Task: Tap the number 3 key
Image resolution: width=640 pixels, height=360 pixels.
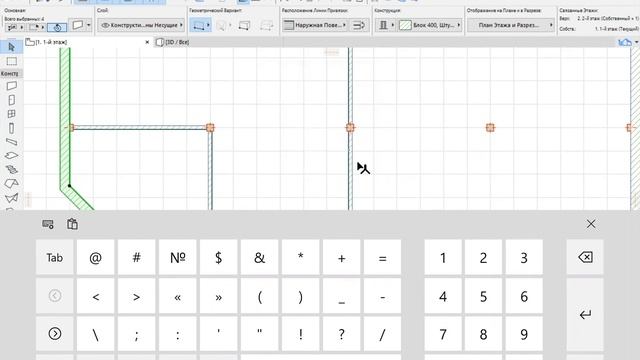Action: coord(524,258)
